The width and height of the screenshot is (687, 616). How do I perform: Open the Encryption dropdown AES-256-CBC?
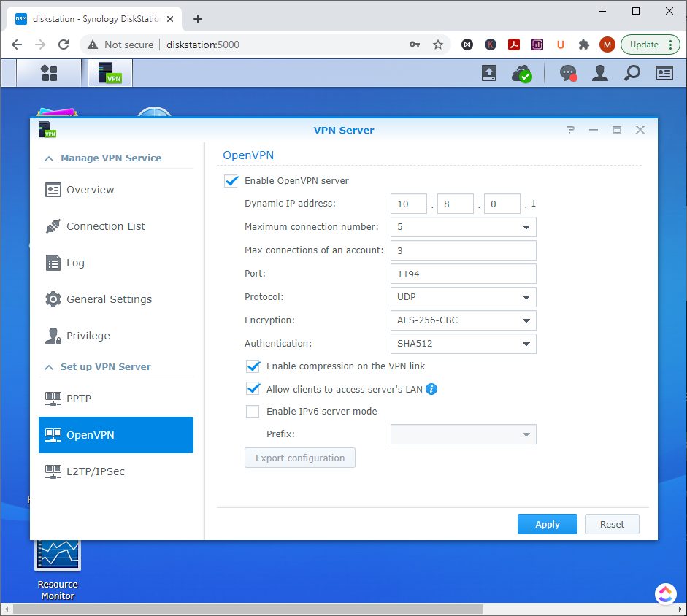463,320
